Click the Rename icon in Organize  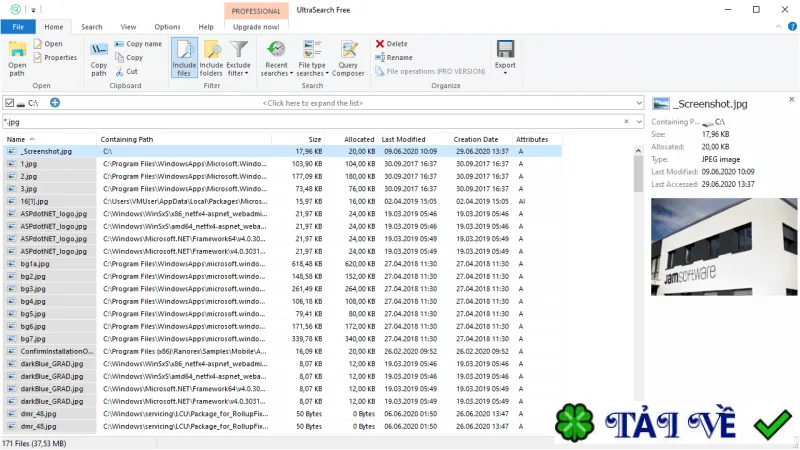click(380, 58)
